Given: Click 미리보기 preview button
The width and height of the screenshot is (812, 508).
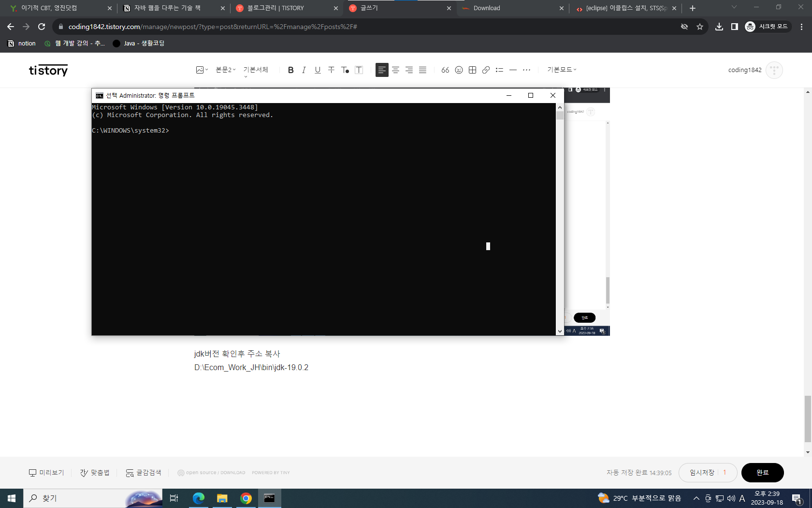Looking at the screenshot, I should [x=46, y=473].
